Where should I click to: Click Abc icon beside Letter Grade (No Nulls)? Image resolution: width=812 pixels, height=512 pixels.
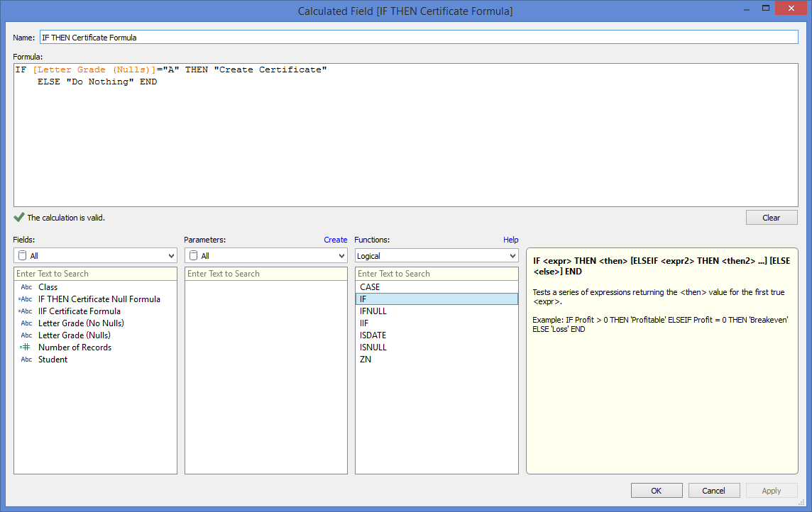pyautogui.click(x=26, y=323)
